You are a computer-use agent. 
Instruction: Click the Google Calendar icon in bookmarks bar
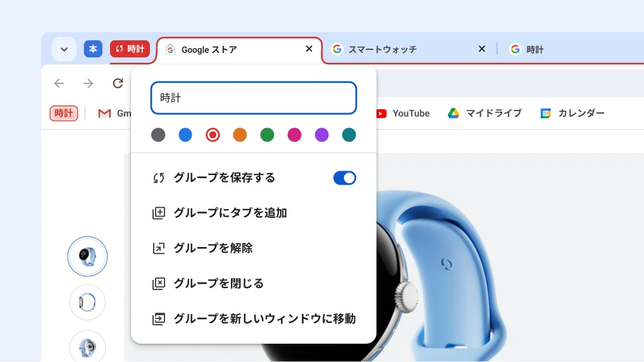coord(545,113)
